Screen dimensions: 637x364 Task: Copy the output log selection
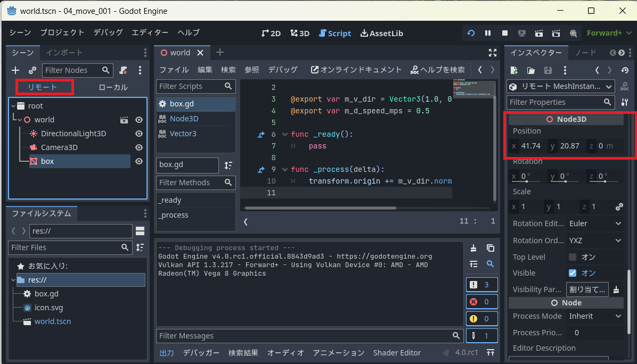pyautogui.click(x=491, y=248)
